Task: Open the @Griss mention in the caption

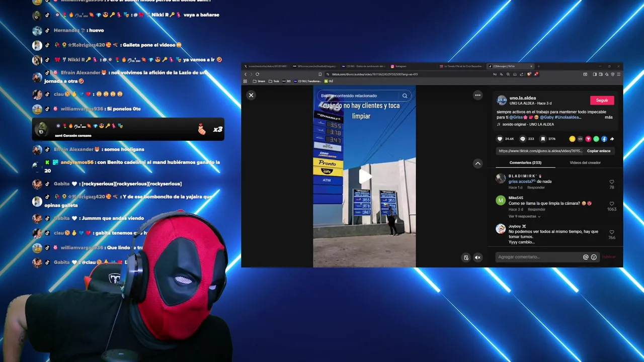Action: [x=516, y=117]
